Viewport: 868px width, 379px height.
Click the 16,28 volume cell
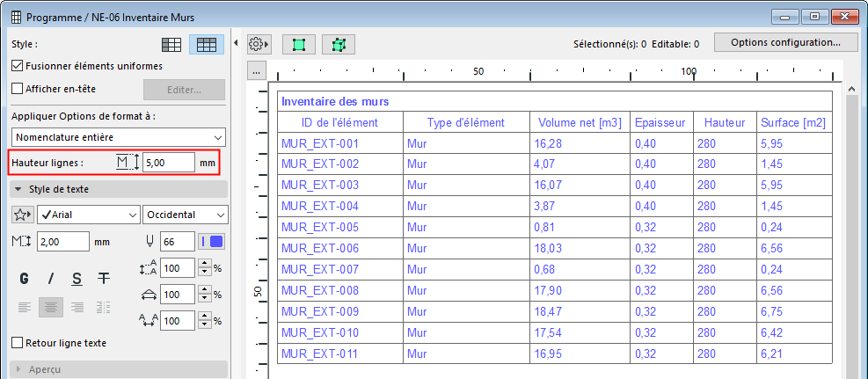click(580, 143)
